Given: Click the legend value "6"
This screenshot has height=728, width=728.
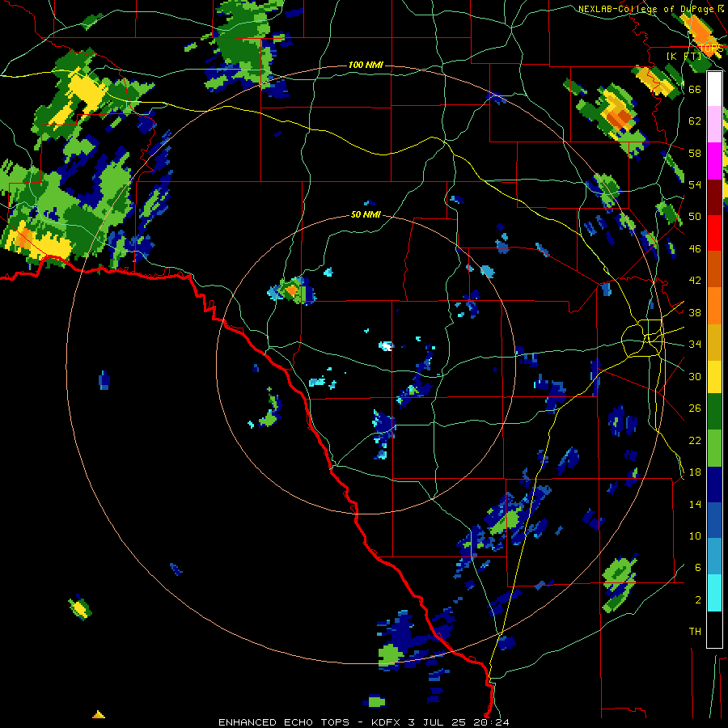Looking at the screenshot, I should (698, 568).
